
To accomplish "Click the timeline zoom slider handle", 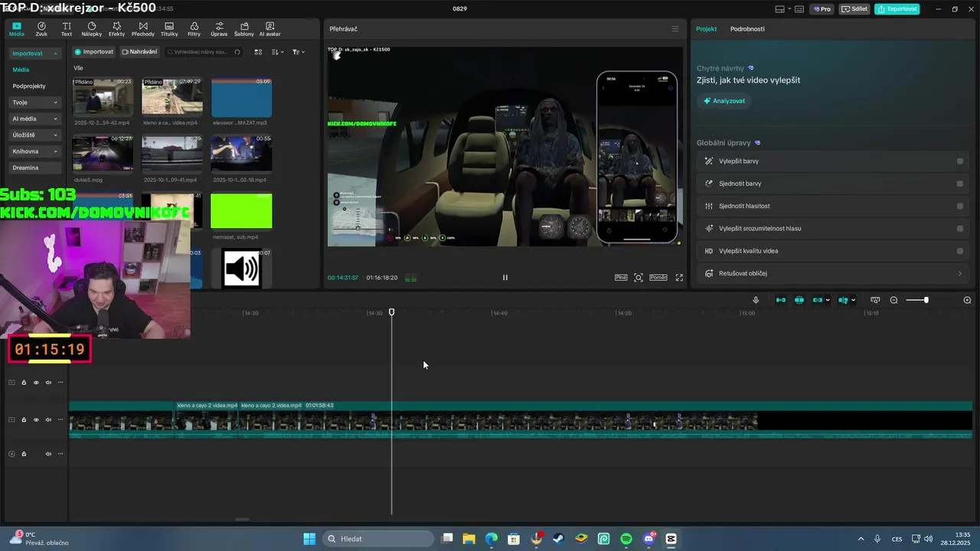I will (926, 300).
